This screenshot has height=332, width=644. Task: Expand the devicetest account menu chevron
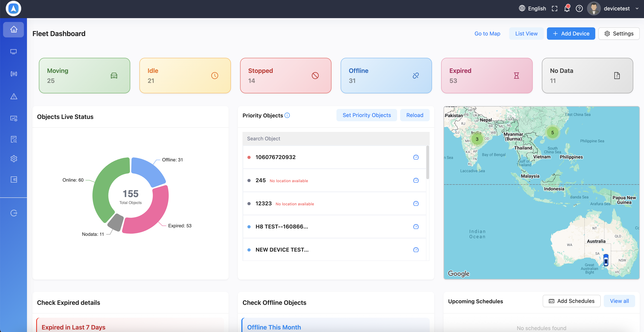pos(637,8)
